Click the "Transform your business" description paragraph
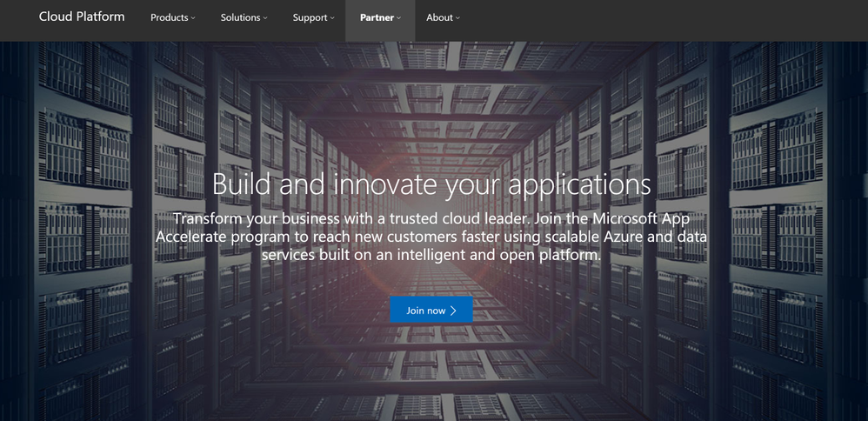The height and width of the screenshot is (421, 868). click(x=431, y=237)
